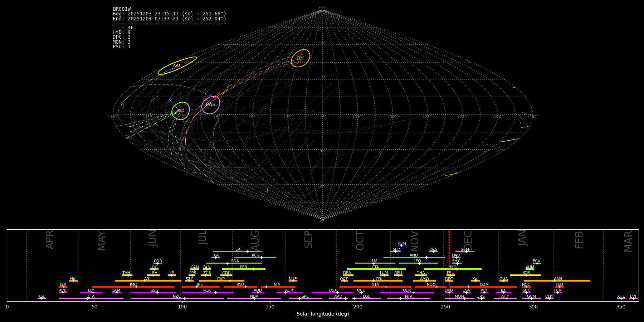Select the Beg: 20251203 23:15:17 line
The width and height of the screenshot is (644, 322).
click(170, 14)
